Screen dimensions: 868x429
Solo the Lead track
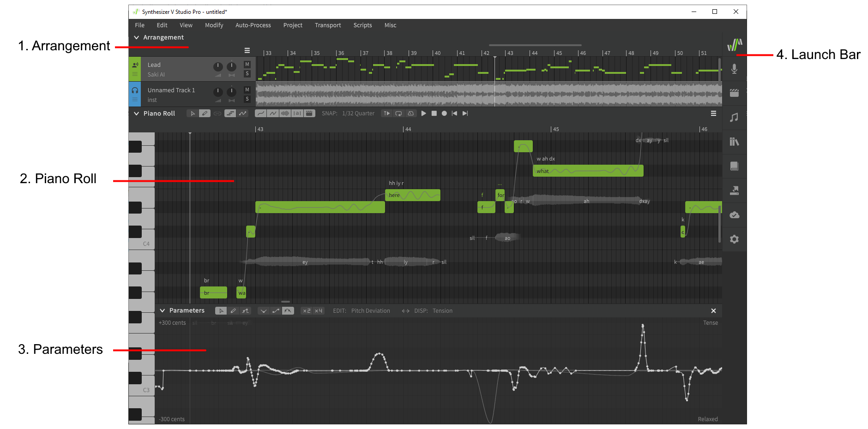pyautogui.click(x=247, y=74)
